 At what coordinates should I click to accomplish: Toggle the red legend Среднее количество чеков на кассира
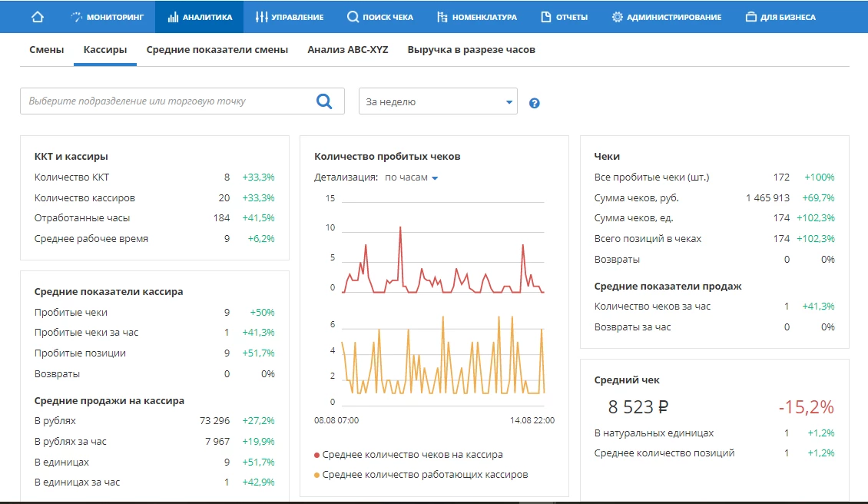tap(412, 455)
